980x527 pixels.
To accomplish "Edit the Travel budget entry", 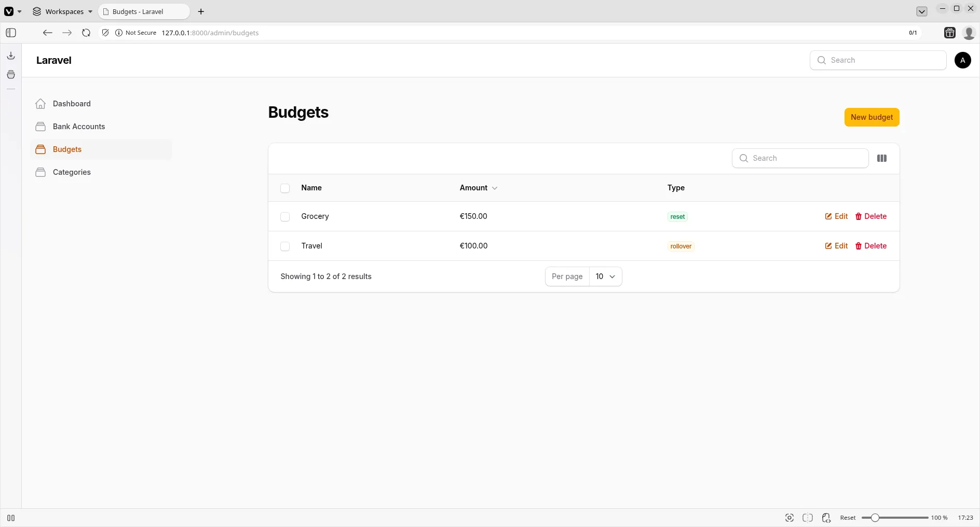I will [x=836, y=246].
